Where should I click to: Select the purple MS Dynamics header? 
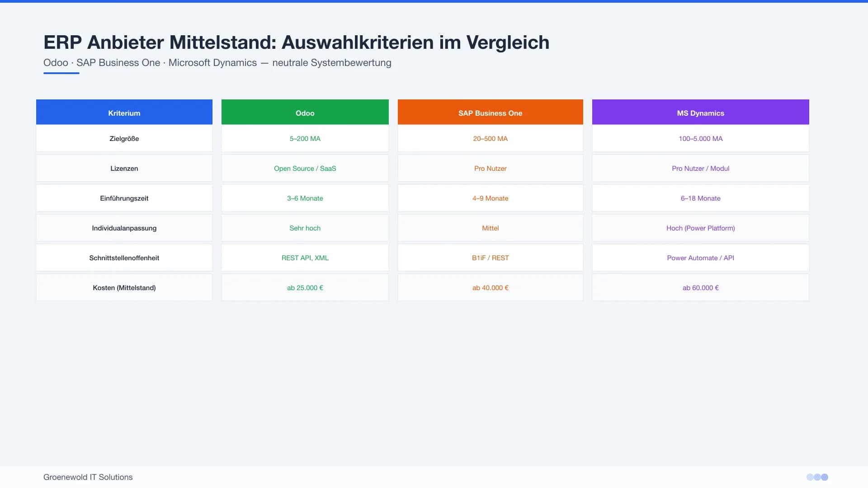[x=701, y=112]
